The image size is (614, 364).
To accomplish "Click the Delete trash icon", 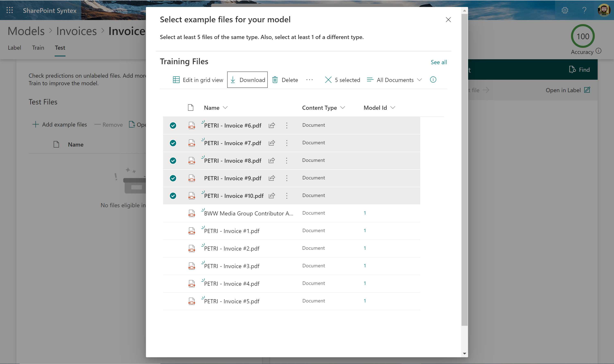I will click(x=275, y=80).
